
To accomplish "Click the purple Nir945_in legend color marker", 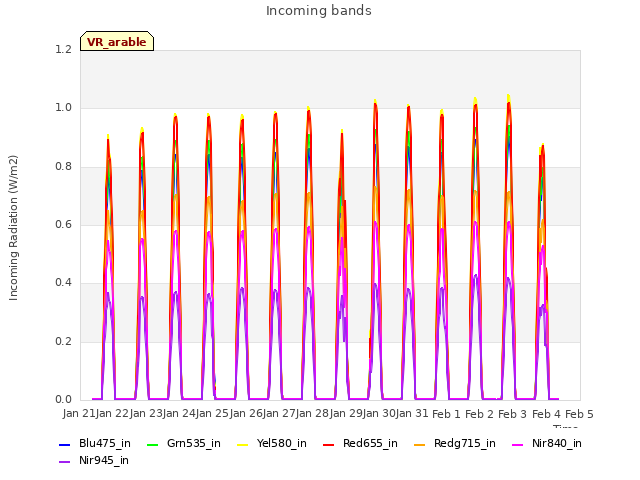I will coord(65,462).
